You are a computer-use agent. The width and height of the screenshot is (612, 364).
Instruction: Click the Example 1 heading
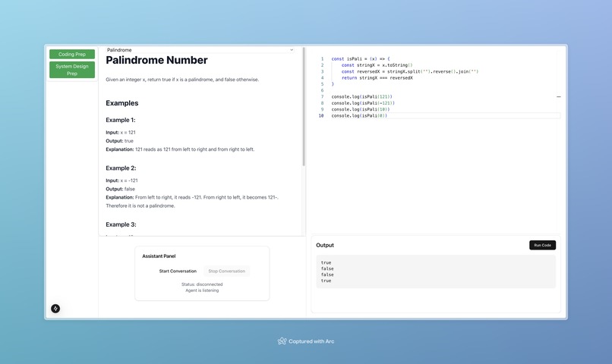click(x=121, y=120)
